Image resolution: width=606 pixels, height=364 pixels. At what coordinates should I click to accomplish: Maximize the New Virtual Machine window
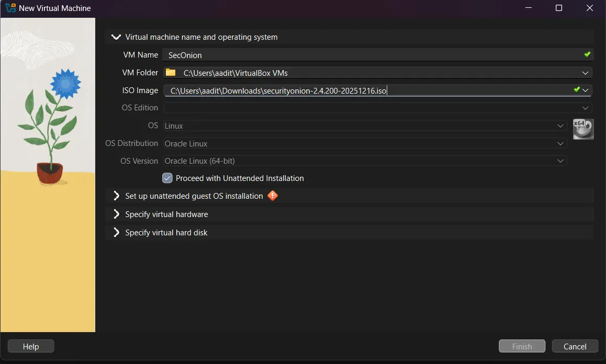pos(558,8)
